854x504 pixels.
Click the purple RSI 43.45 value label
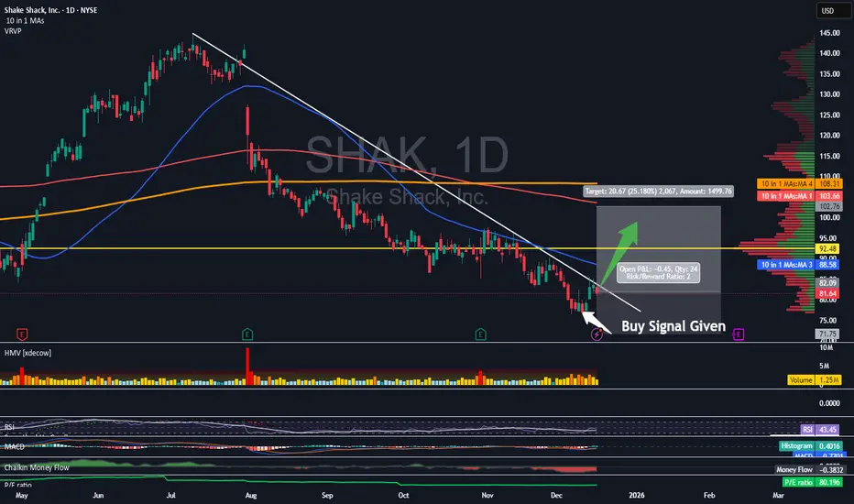(820, 430)
